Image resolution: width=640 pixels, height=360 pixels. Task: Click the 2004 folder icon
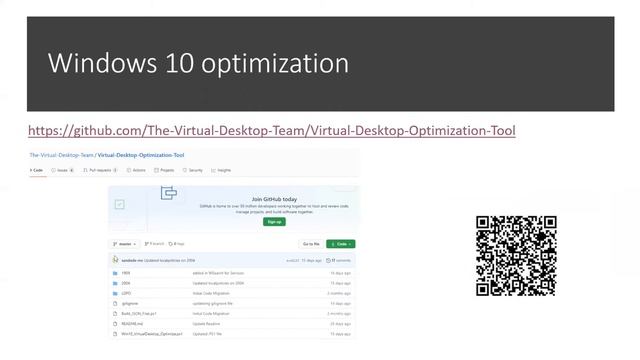[115, 283]
